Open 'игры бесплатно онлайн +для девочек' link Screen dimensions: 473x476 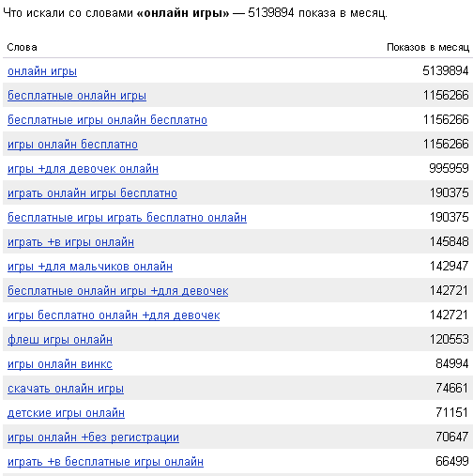114,315
